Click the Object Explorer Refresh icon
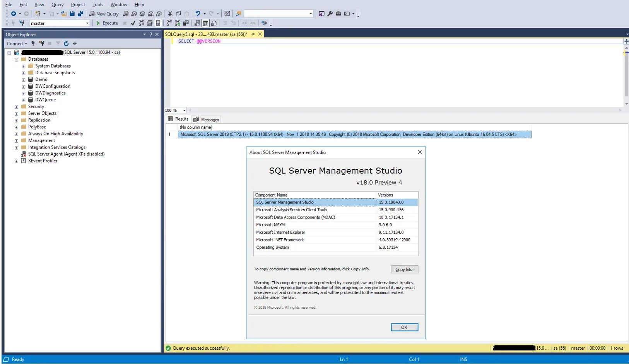The height and width of the screenshot is (364, 629). click(66, 43)
